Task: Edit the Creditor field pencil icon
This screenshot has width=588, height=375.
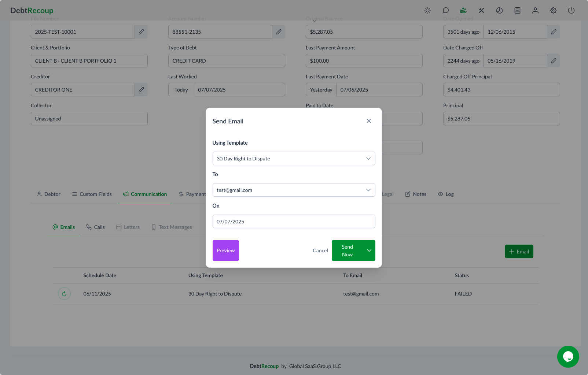Action: 141,90
